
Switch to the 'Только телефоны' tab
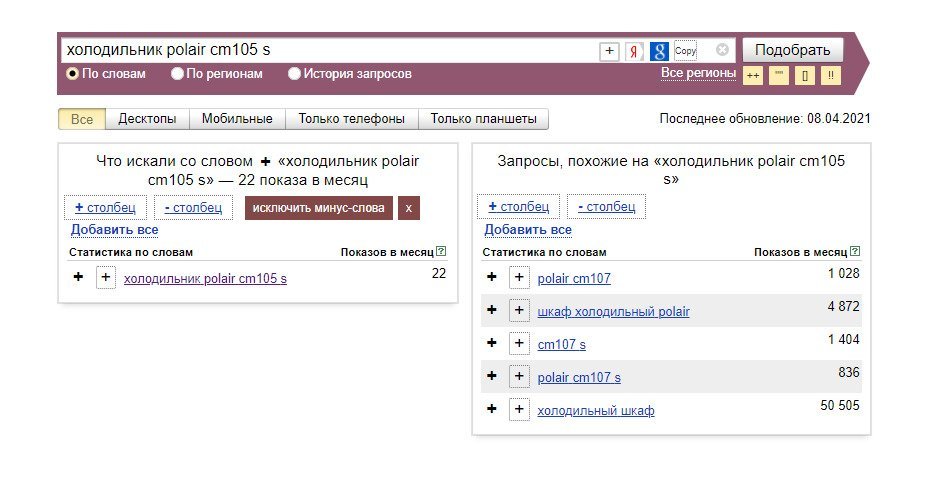click(x=352, y=119)
